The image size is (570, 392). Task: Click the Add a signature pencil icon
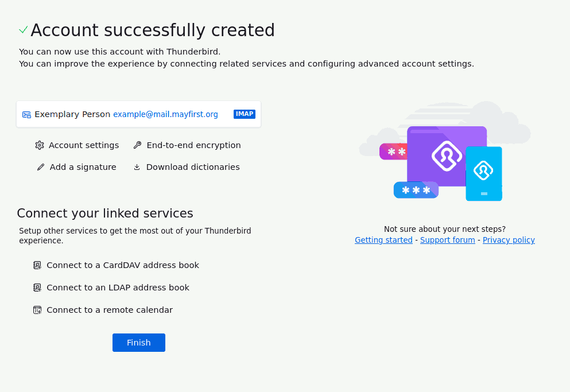coord(41,167)
